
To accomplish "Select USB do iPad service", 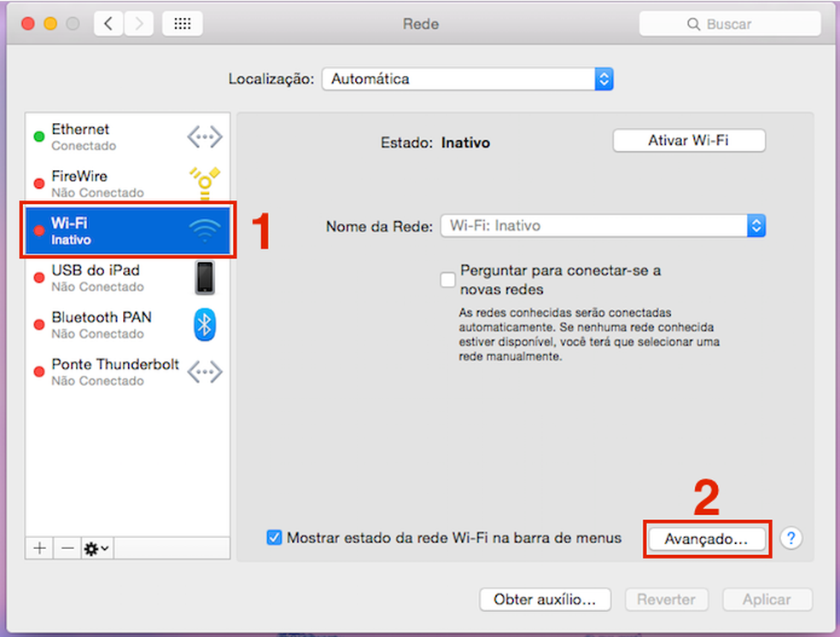I will (x=127, y=278).
